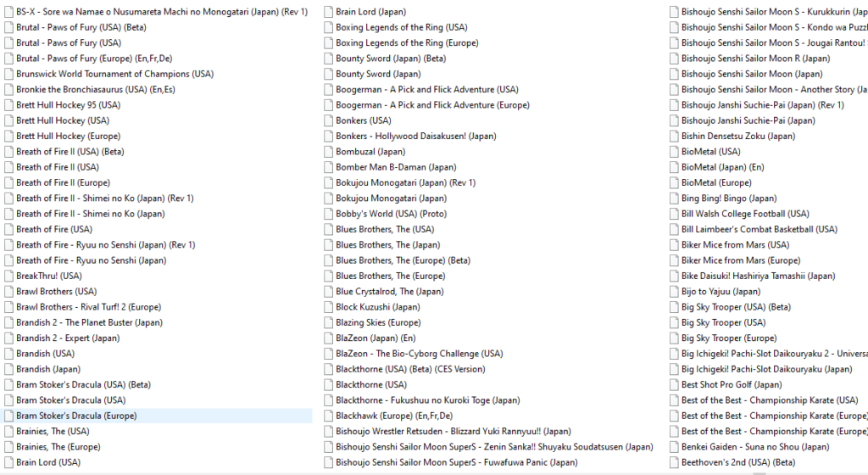
Task: Select Boogerman - A Pick and Flick Adventure (USA)
Action: (426, 89)
